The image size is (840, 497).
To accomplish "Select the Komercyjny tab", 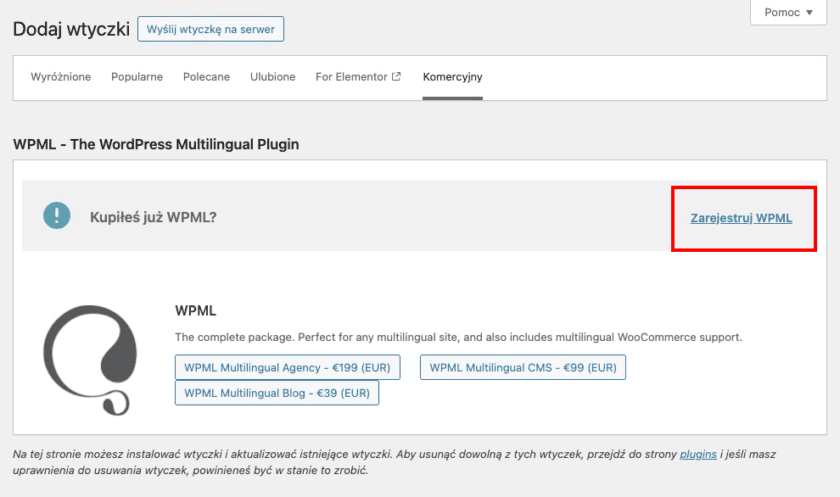I will coord(452,77).
